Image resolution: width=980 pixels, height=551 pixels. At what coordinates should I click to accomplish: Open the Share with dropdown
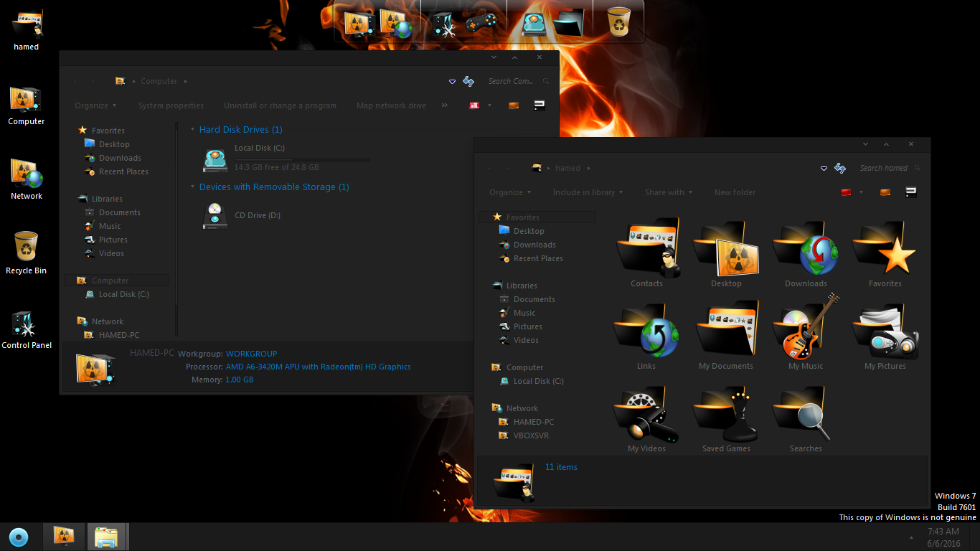click(669, 192)
